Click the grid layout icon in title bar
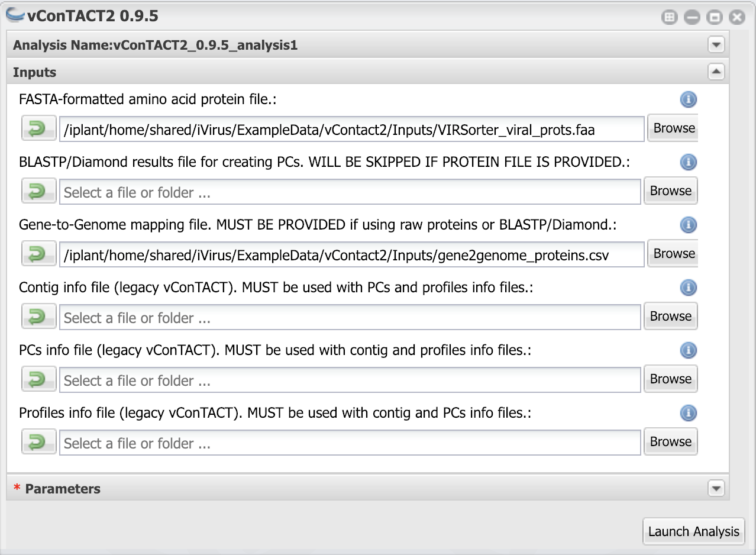This screenshot has height=555, width=756. 669,17
